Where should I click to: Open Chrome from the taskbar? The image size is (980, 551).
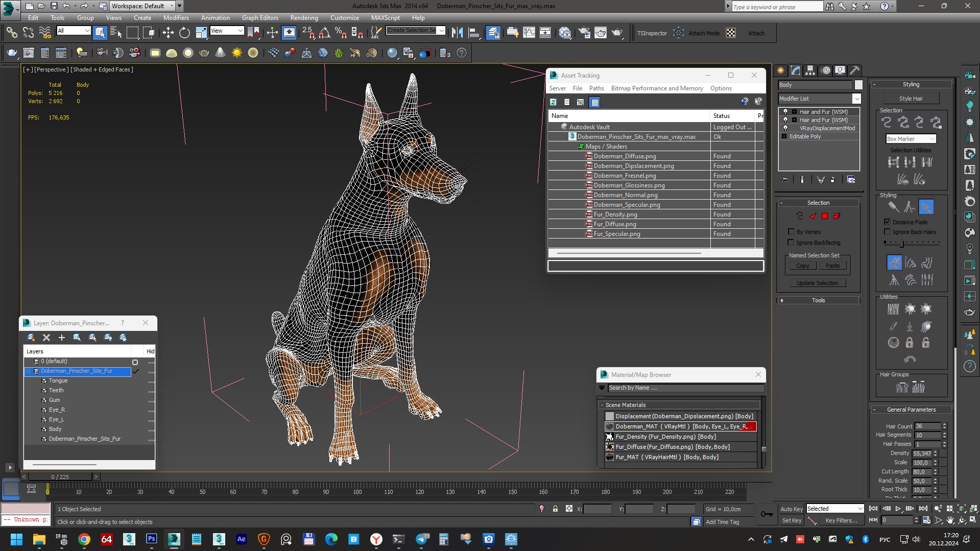(x=84, y=539)
